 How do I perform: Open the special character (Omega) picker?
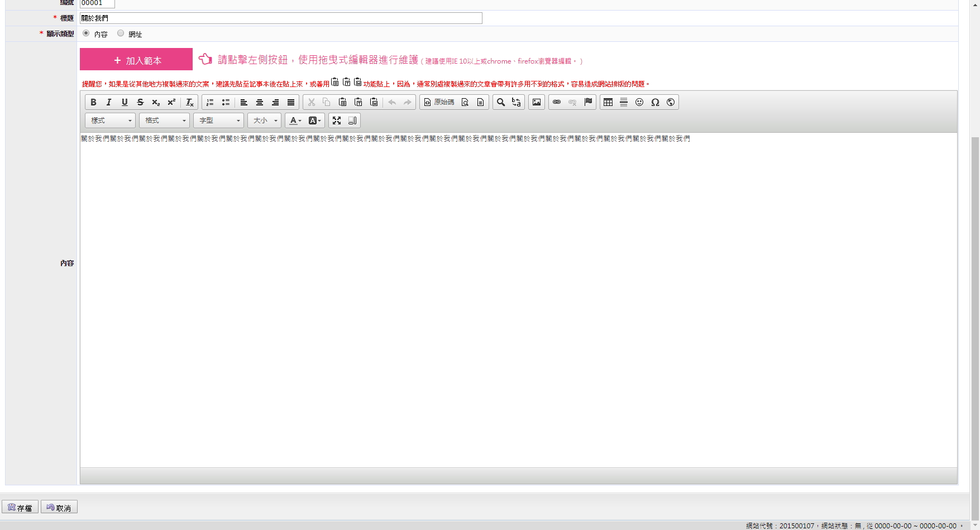point(655,102)
